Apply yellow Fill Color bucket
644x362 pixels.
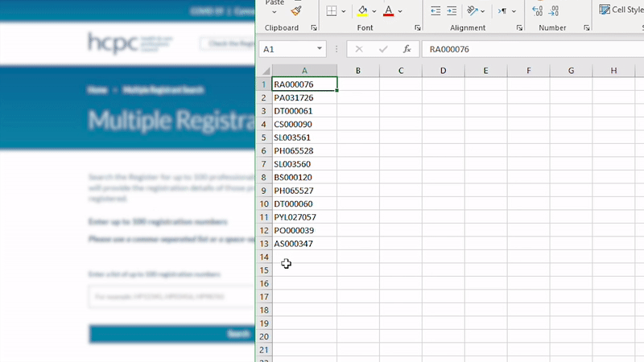click(362, 10)
